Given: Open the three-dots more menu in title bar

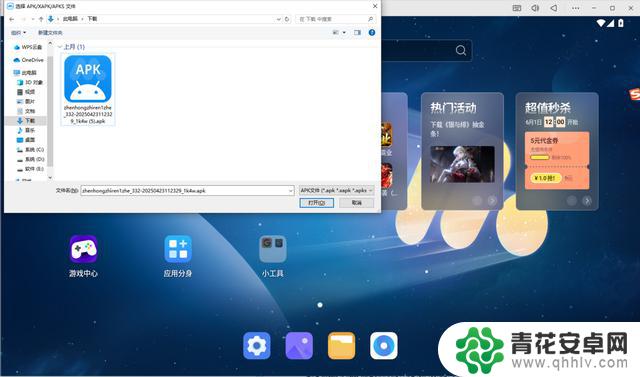Looking at the screenshot, I should click(576, 8).
